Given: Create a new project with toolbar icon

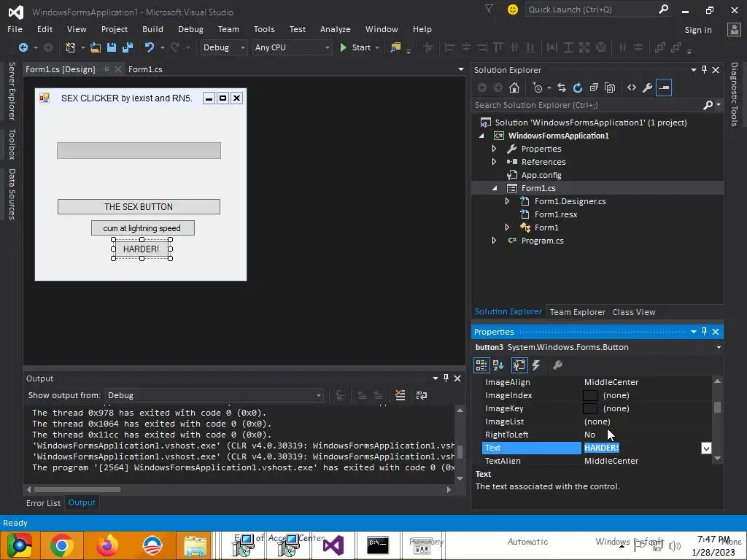Looking at the screenshot, I should tap(71, 47).
